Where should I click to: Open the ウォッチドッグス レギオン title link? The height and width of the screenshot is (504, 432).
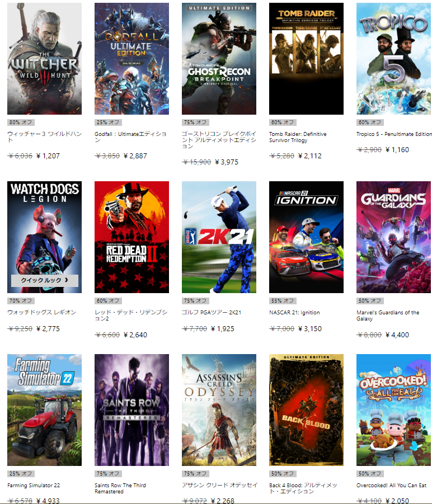point(42,313)
